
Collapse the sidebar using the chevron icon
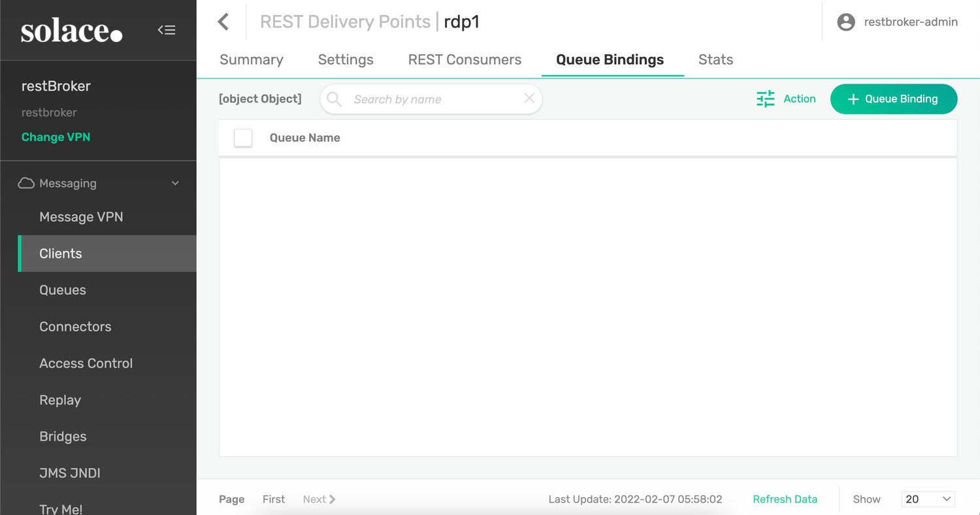tap(167, 29)
